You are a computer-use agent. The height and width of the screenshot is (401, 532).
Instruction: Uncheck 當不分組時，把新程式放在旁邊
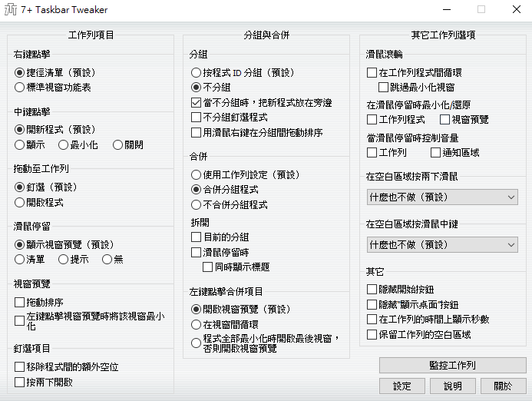pyautogui.click(x=262, y=102)
